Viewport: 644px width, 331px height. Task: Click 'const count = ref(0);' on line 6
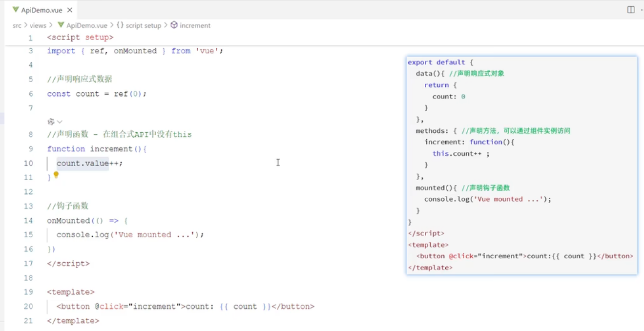(97, 94)
